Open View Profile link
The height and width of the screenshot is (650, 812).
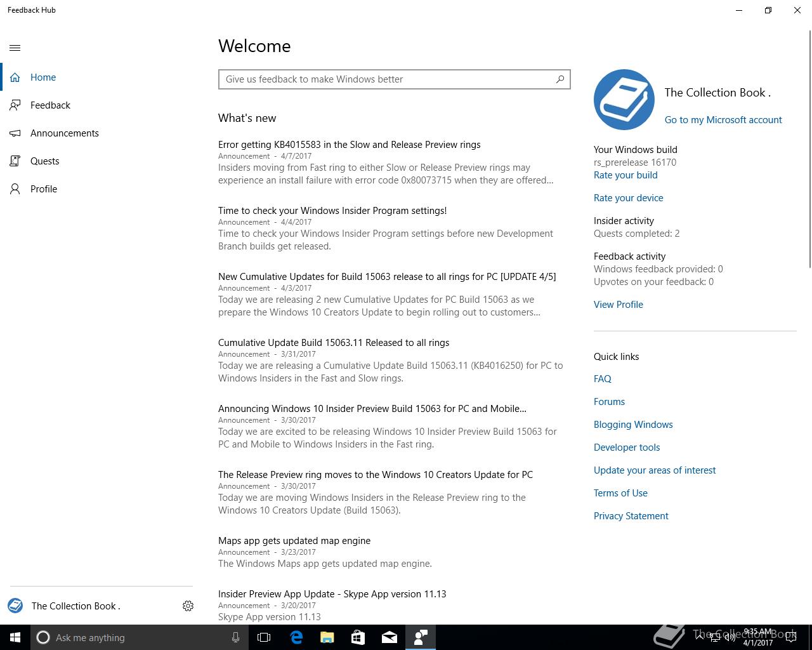[x=619, y=305]
